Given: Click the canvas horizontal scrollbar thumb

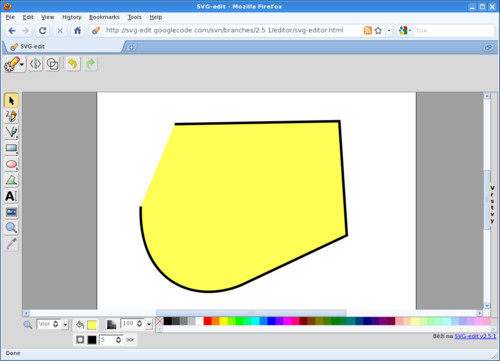Looking at the screenshot, I should [x=251, y=313].
